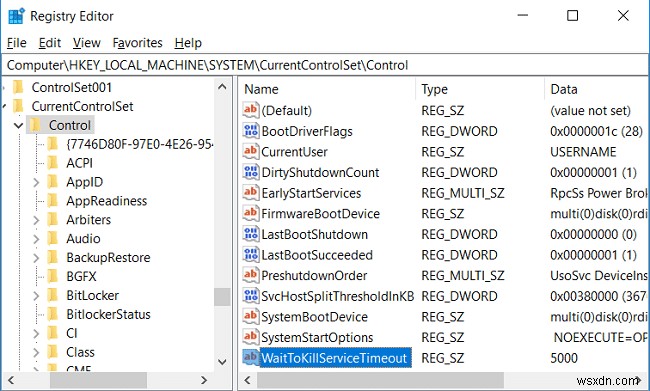650x391 pixels.
Task: Click the folder icon for ControlSet001
Action: pos(18,87)
